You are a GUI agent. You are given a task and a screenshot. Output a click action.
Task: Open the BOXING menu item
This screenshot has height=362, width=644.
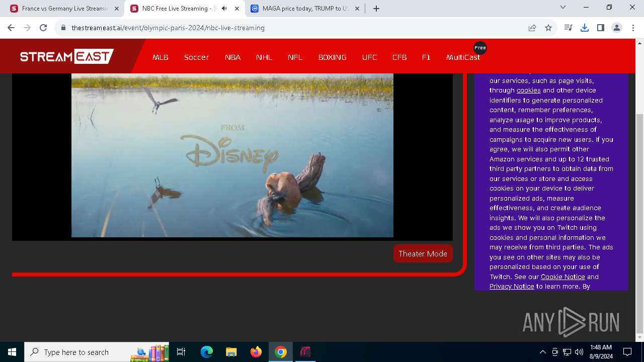(333, 57)
